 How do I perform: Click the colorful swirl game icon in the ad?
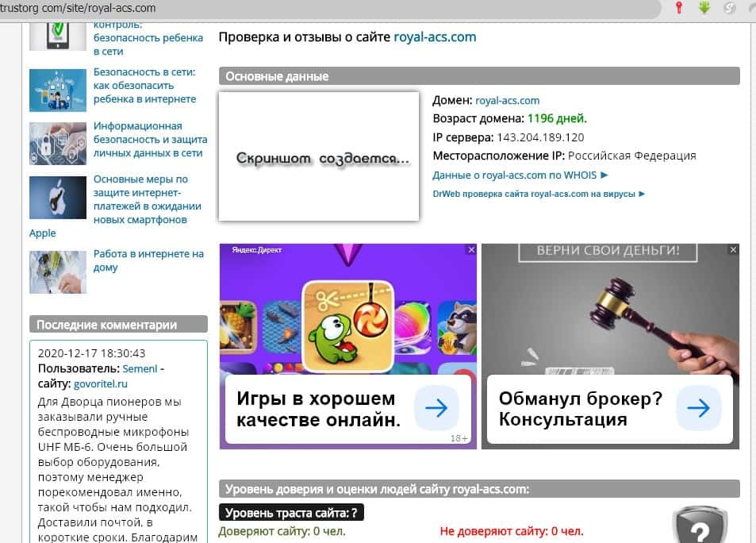coord(413,327)
